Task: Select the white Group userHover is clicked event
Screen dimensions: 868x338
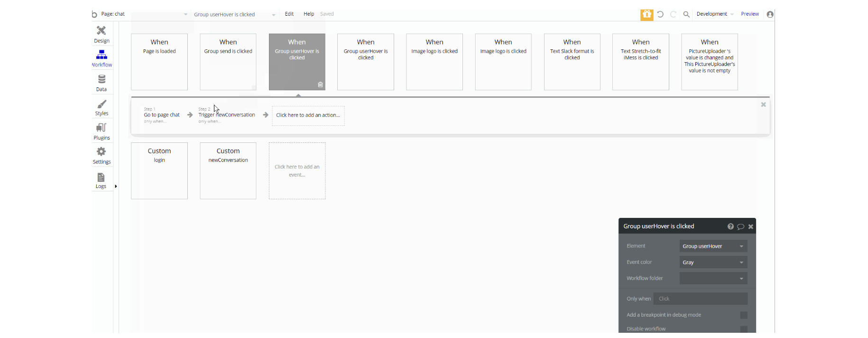Action: (366, 62)
